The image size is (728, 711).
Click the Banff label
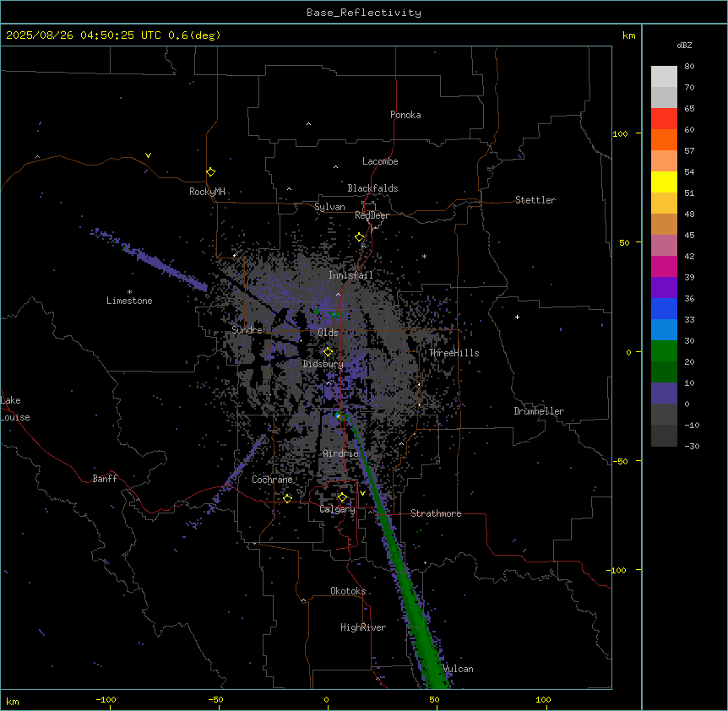pos(105,479)
